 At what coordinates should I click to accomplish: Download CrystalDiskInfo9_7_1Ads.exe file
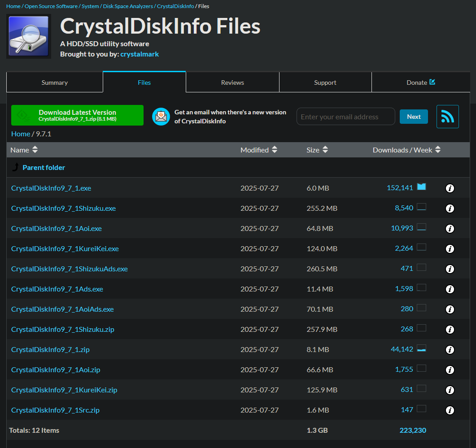tap(57, 289)
